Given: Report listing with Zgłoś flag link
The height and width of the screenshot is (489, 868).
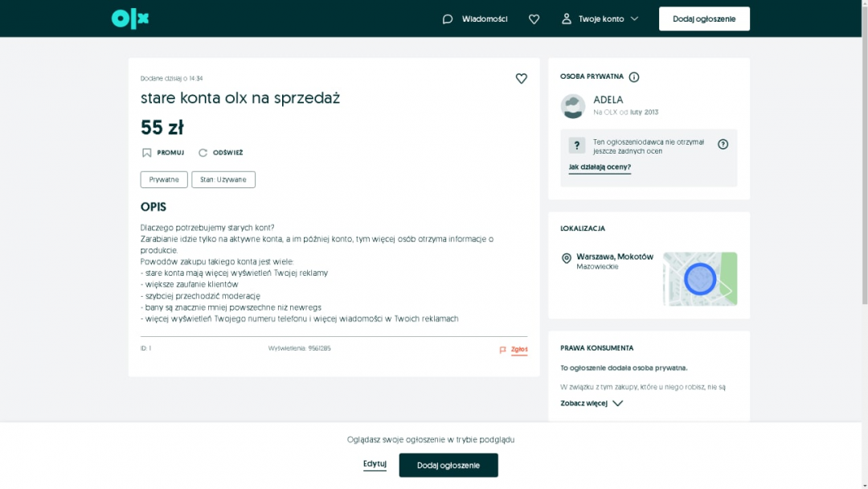Looking at the screenshot, I should [514, 350].
